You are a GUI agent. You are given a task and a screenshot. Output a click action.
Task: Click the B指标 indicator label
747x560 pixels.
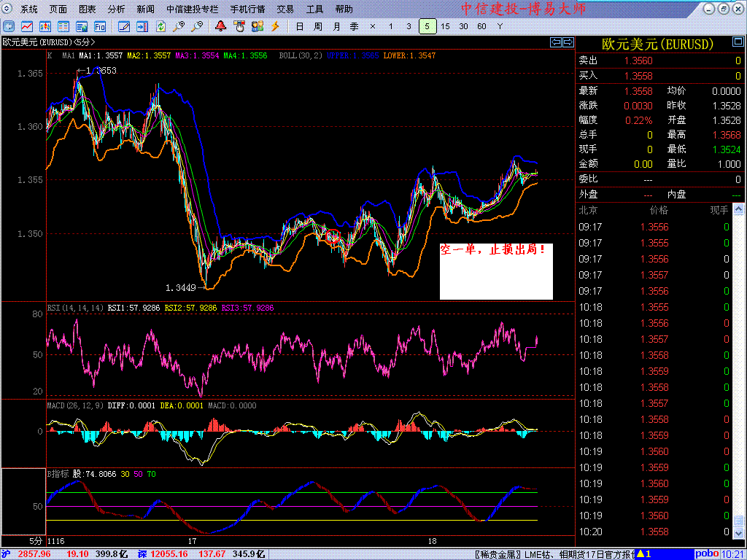(x=58, y=474)
